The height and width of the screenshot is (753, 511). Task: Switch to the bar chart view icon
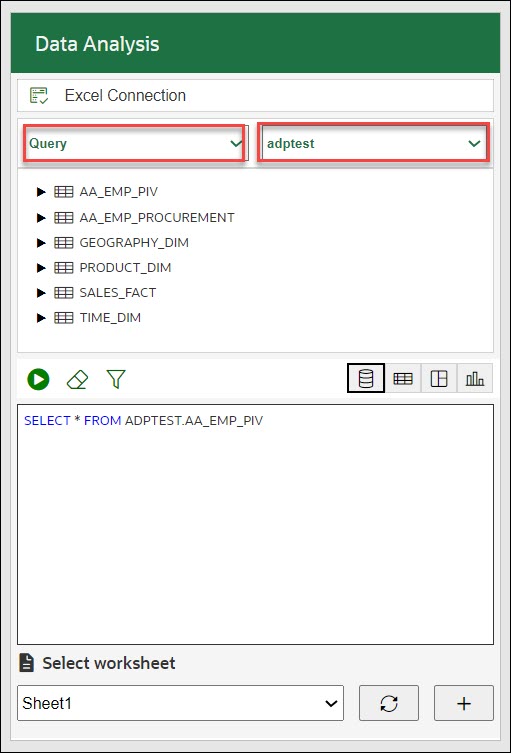pos(474,378)
